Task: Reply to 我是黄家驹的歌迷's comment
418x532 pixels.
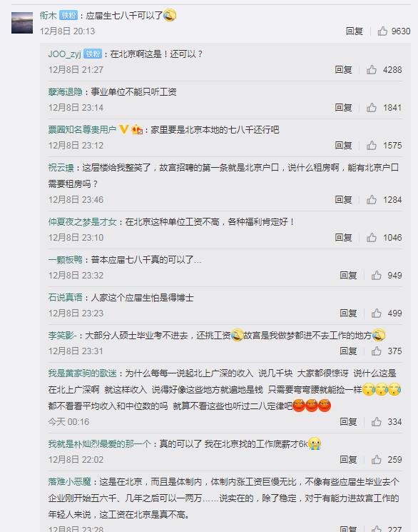Action: click(x=348, y=422)
